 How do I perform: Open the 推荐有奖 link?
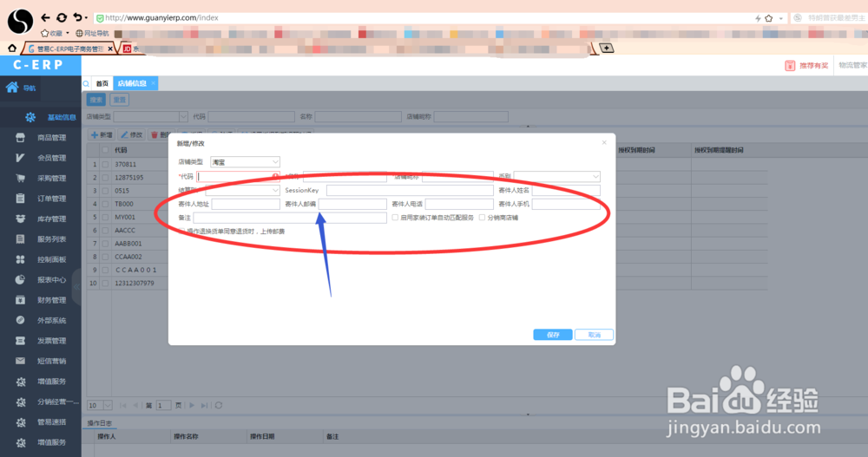coord(806,66)
